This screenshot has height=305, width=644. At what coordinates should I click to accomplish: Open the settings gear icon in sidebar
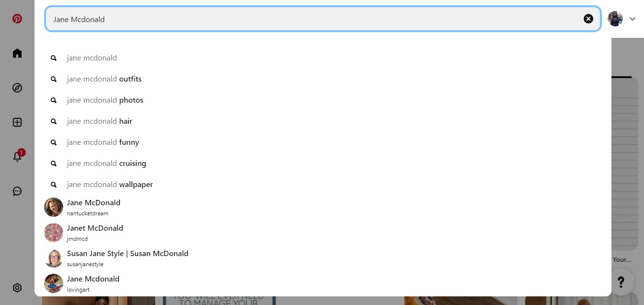pyautogui.click(x=17, y=288)
